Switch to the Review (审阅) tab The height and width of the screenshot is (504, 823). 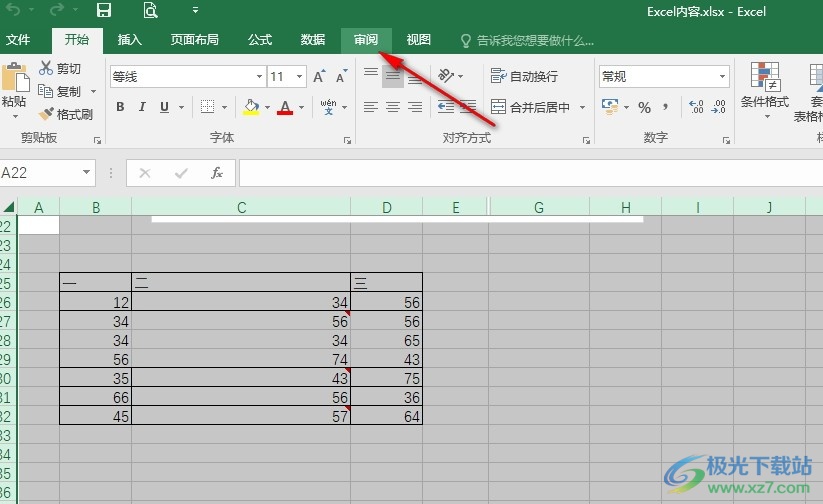[365, 40]
